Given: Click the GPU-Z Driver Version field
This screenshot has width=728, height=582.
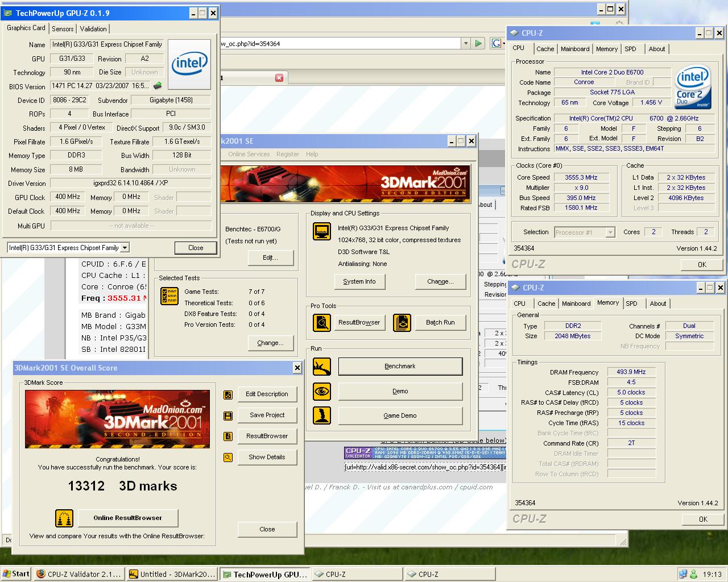Looking at the screenshot, I should pos(131,183).
